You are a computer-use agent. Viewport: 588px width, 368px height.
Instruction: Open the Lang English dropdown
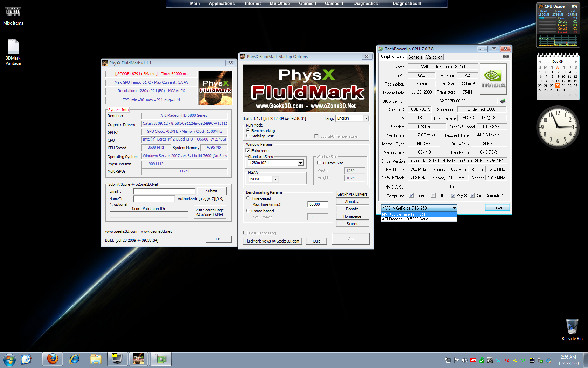pos(352,118)
